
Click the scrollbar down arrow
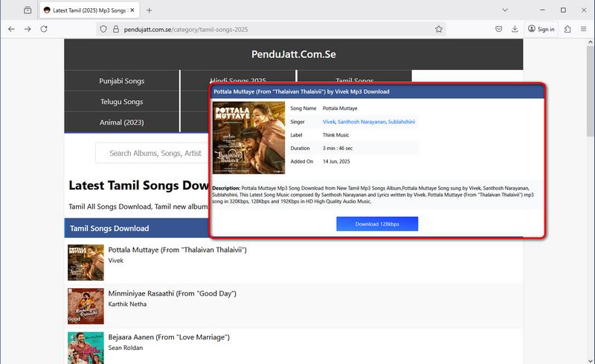point(591,360)
